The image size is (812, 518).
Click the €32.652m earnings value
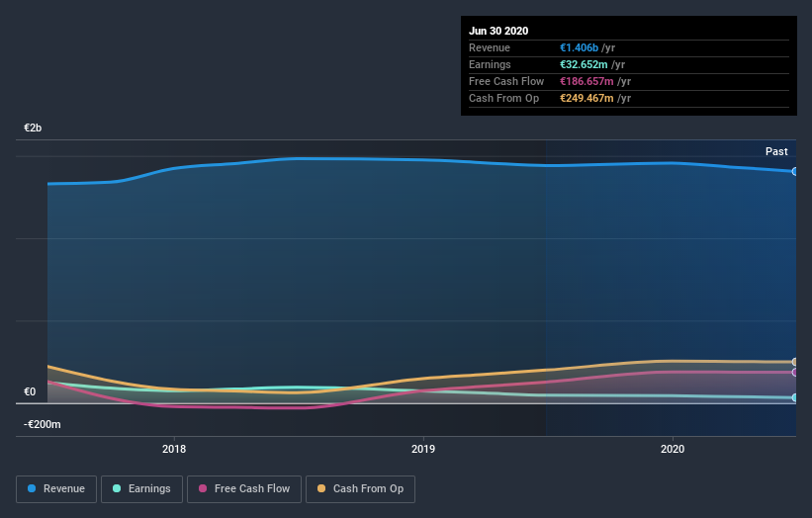click(x=584, y=64)
